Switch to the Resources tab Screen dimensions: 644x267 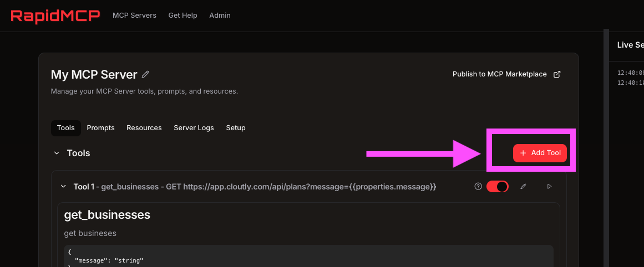144,128
